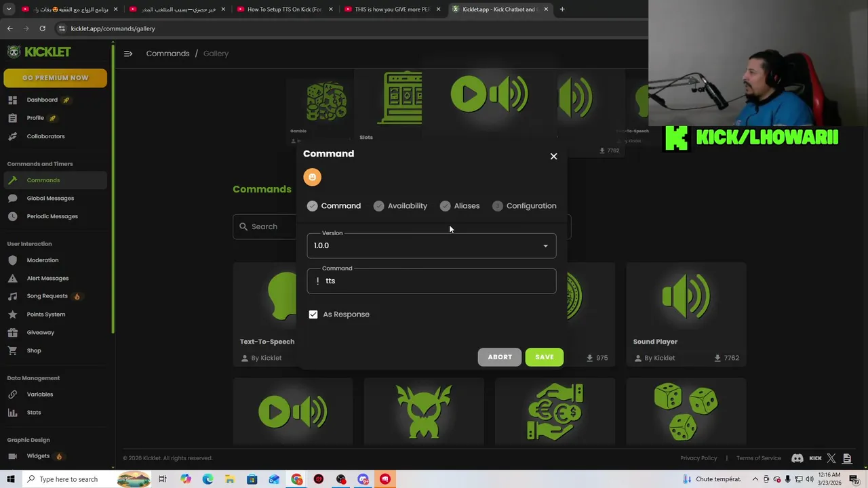Open the browser tab list dropdown

pos(9,9)
